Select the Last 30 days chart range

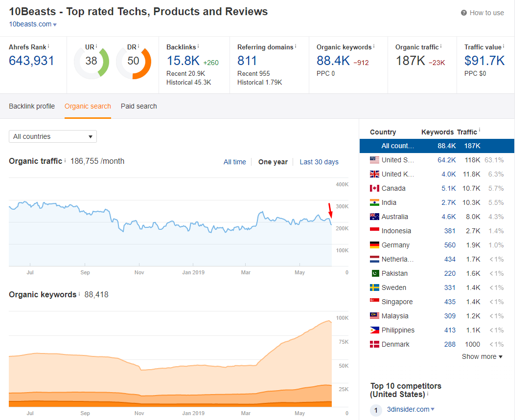coord(319,162)
